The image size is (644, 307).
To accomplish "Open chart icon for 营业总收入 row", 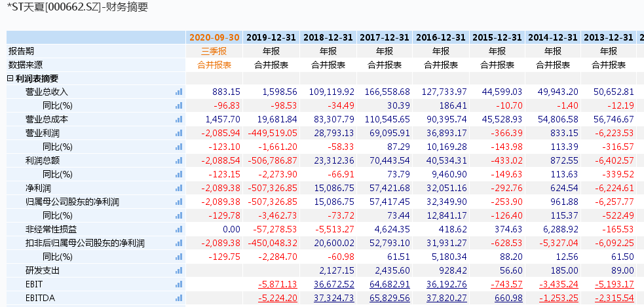I will coord(179,92).
